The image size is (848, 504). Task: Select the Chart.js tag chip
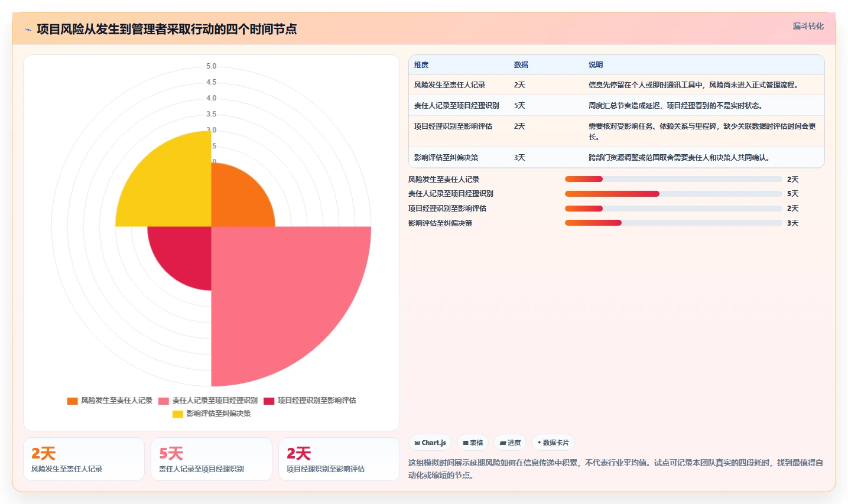click(430, 443)
